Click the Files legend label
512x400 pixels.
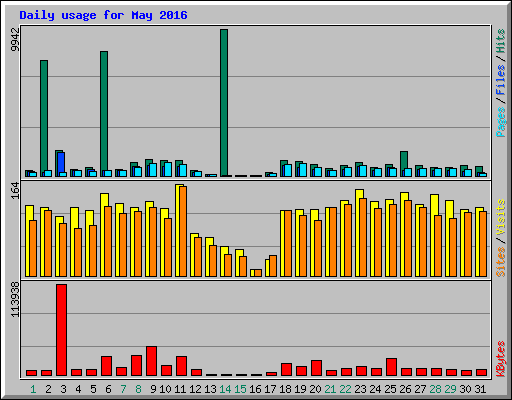501,79
